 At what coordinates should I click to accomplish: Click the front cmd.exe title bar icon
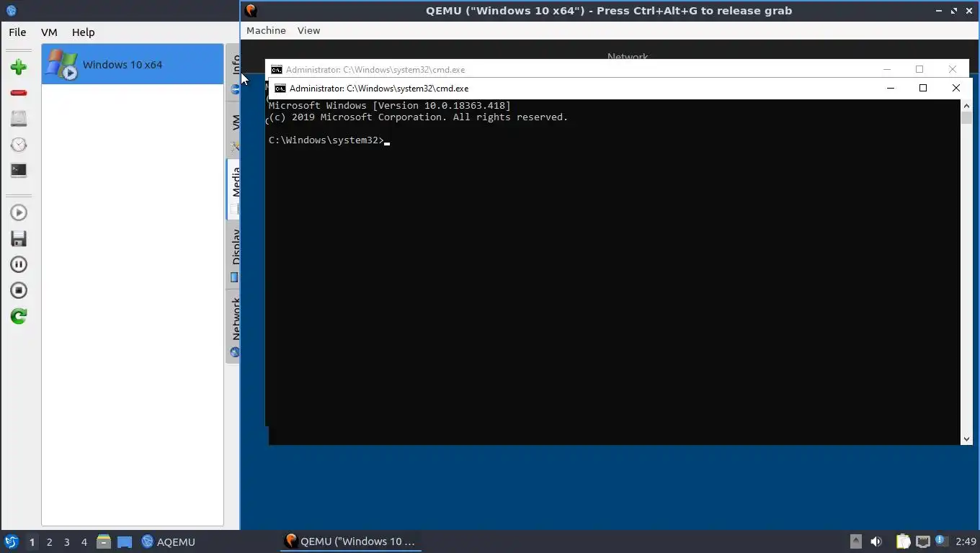pyautogui.click(x=280, y=89)
